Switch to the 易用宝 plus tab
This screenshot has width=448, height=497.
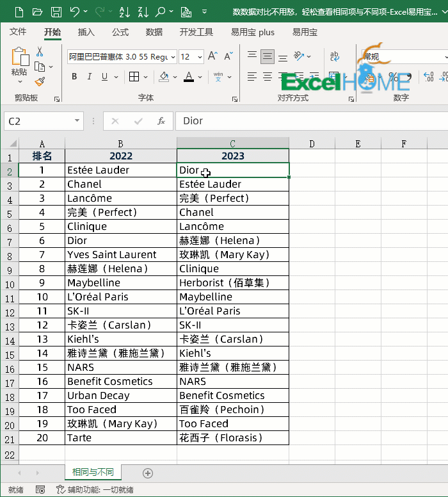pos(253,32)
